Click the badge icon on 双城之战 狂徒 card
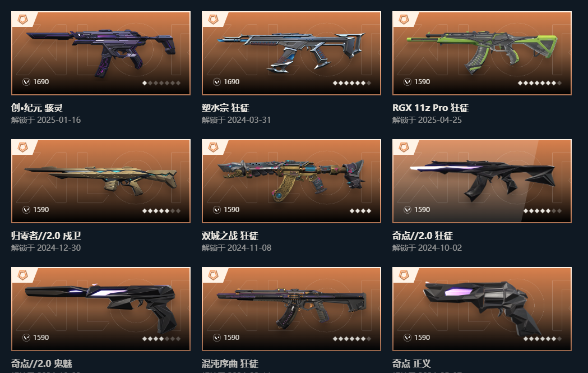This screenshot has height=373, width=588. click(x=214, y=148)
